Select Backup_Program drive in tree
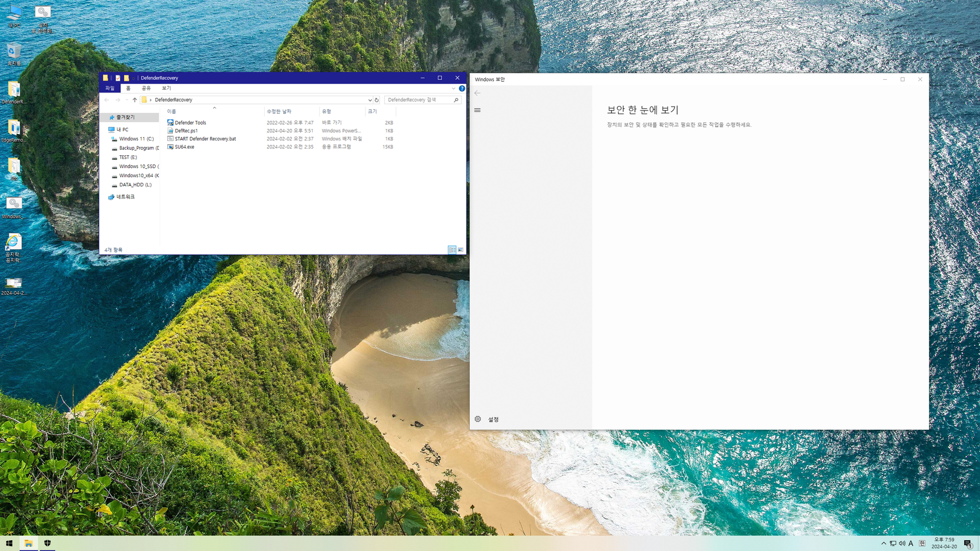 tap(139, 148)
